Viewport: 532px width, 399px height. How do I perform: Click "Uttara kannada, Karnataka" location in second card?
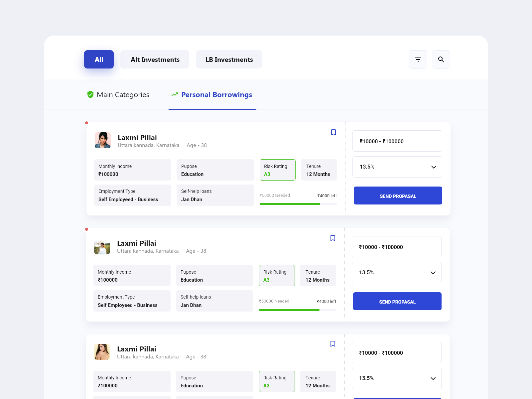click(148, 251)
